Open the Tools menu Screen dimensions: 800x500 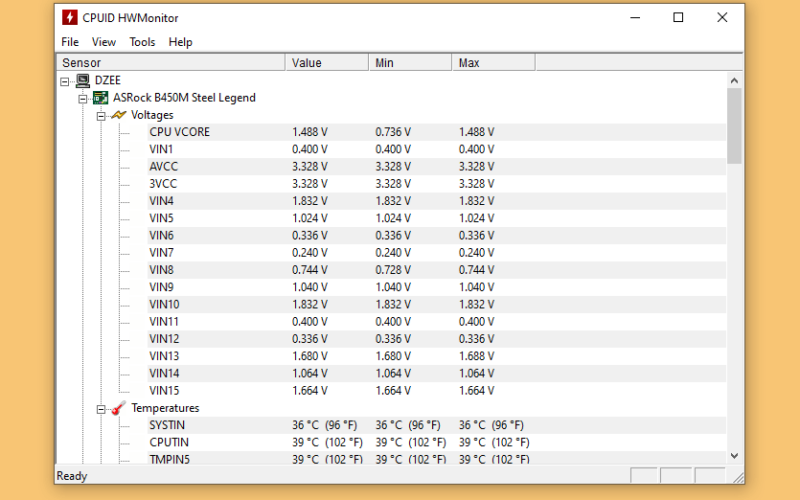(142, 42)
